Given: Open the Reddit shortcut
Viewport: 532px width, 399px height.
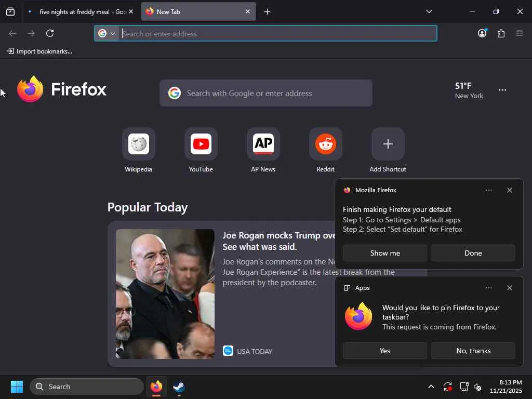Looking at the screenshot, I should [326, 150].
